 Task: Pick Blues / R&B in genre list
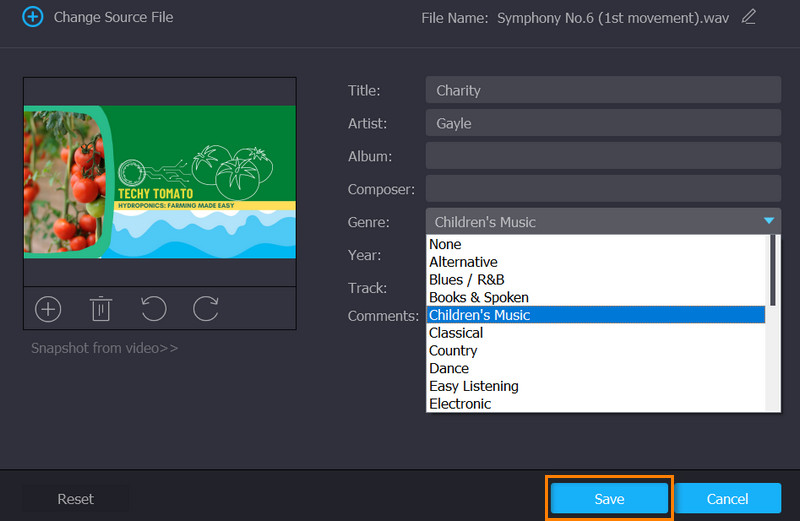tap(466, 280)
